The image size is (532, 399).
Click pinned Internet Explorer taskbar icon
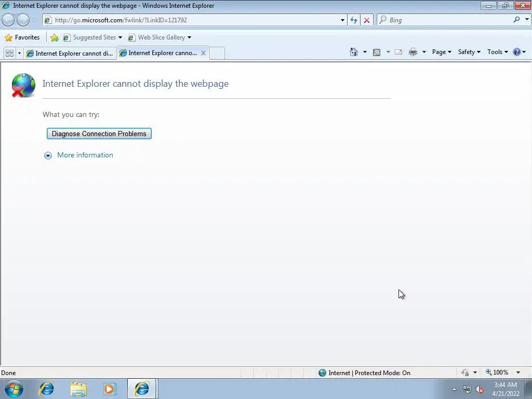click(x=46, y=389)
